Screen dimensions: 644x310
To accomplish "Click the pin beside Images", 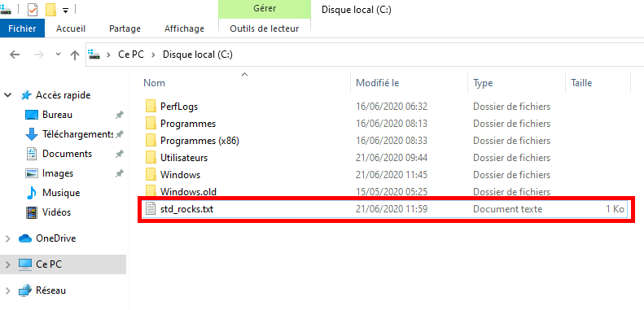I will coord(119,173).
